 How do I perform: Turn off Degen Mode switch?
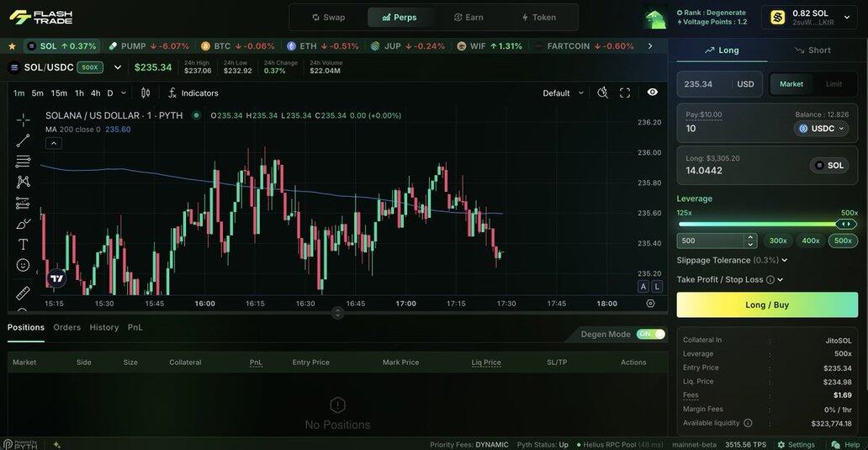(x=650, y=334)
